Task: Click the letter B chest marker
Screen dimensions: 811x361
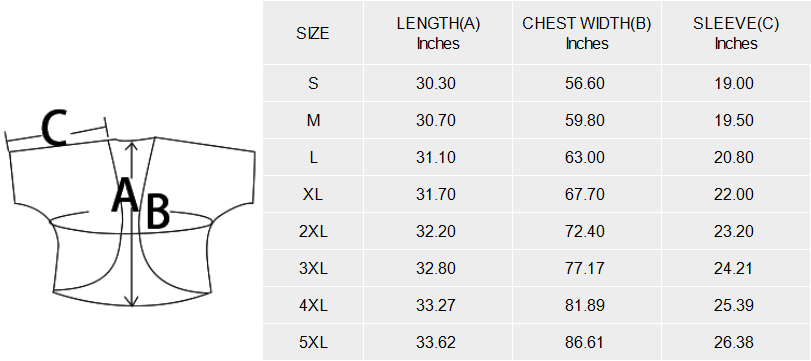Action: 158,212
